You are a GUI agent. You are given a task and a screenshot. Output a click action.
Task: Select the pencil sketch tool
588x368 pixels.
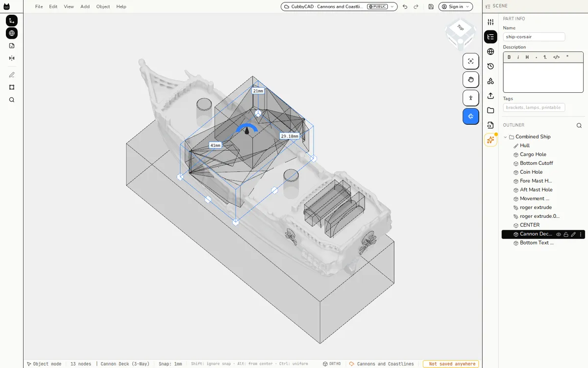pyautogui.click(x=12, y=75)
